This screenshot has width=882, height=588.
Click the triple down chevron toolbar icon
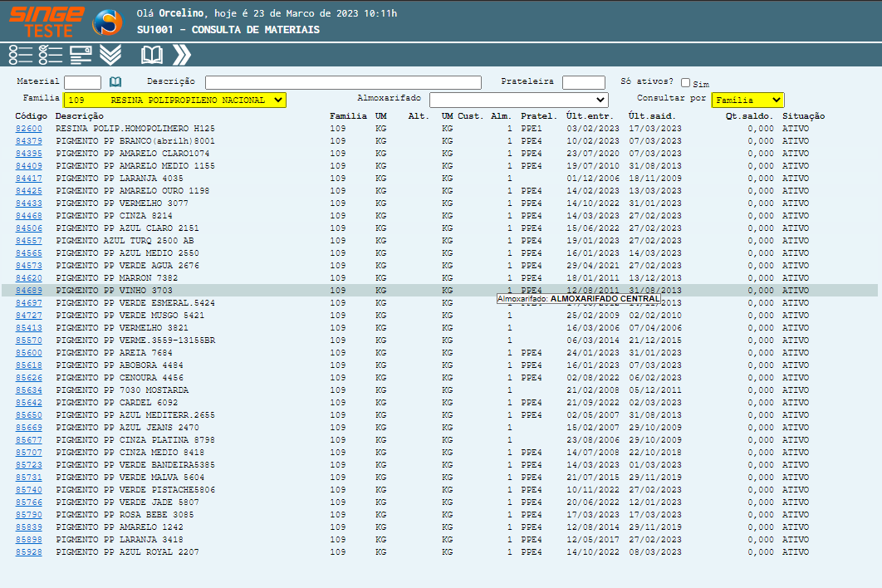[110, 55]
